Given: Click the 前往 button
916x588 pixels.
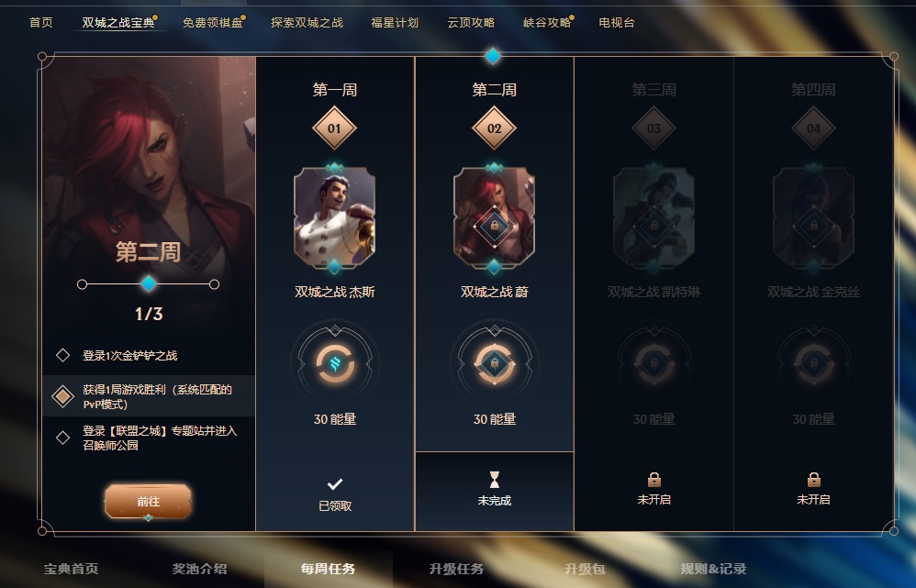Looking at the screenshot, I should point(149,501).
